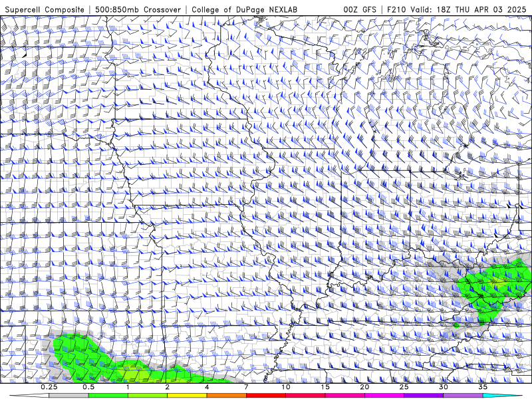Click the legend value 30
Viewport: 532px width, 399px height.
click(444, 387)
